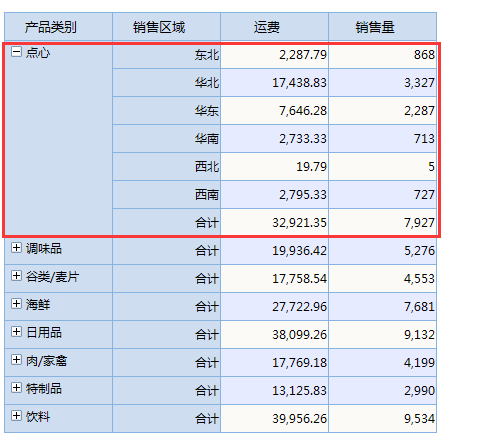Expand the 肉/家禽 category
Image resolution: width=479 pixels, height=445 pixels.
point(16,360)
